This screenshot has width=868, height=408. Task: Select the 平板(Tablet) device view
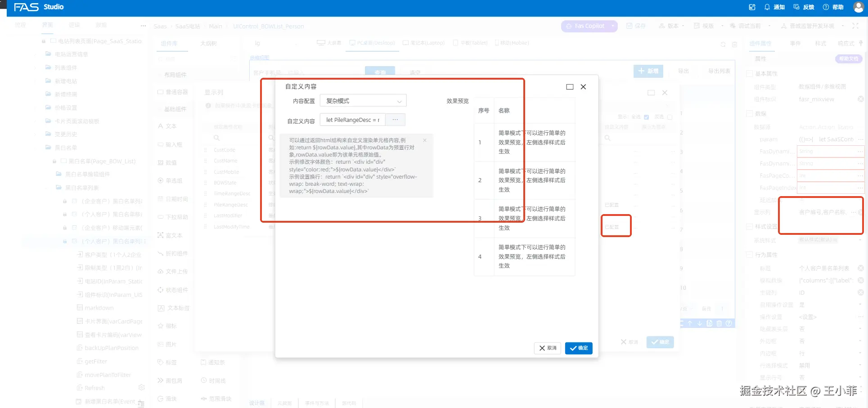[x=470, y=43]
